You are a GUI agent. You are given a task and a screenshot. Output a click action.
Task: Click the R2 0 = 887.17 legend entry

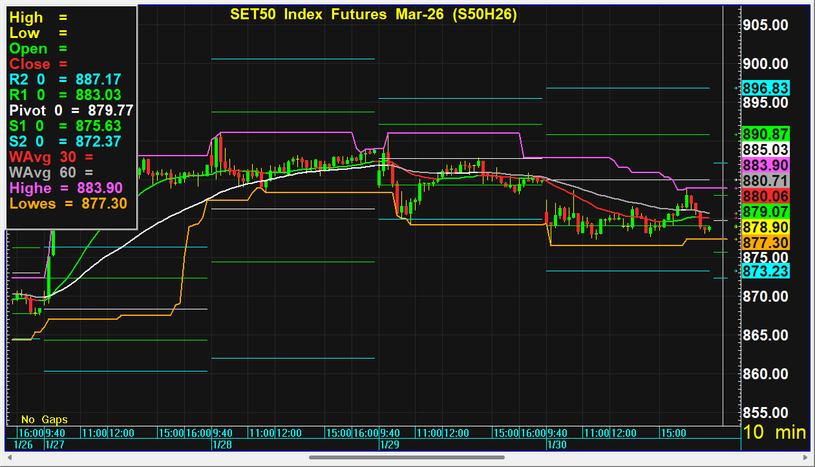coord(65,79)
